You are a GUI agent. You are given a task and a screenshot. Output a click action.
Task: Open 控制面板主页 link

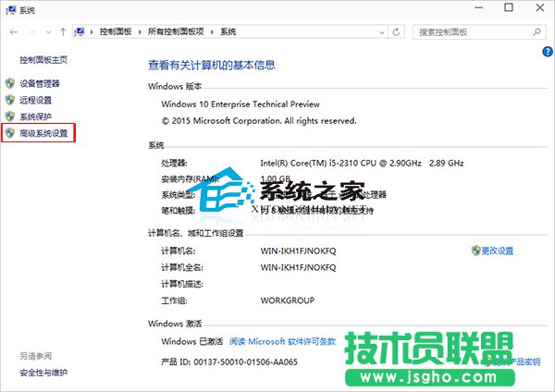point(43,60)
